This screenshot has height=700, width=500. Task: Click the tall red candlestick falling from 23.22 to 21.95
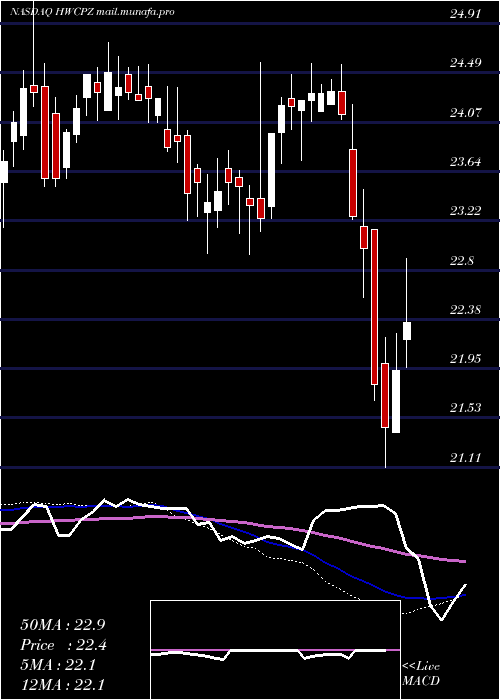coord(375,307)
